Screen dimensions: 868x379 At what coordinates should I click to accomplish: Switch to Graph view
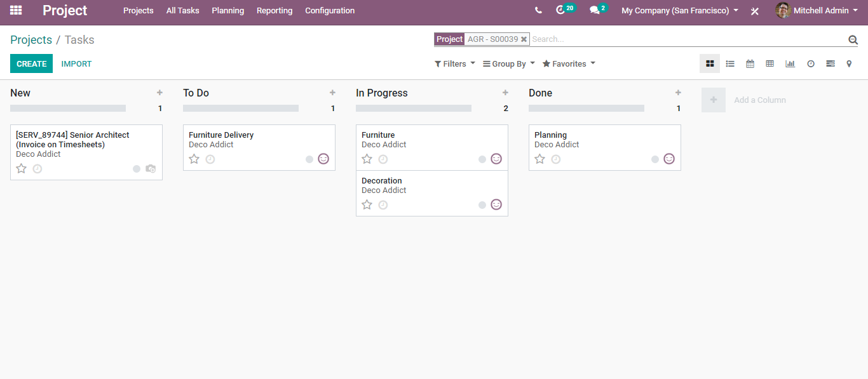pos(790,63)
